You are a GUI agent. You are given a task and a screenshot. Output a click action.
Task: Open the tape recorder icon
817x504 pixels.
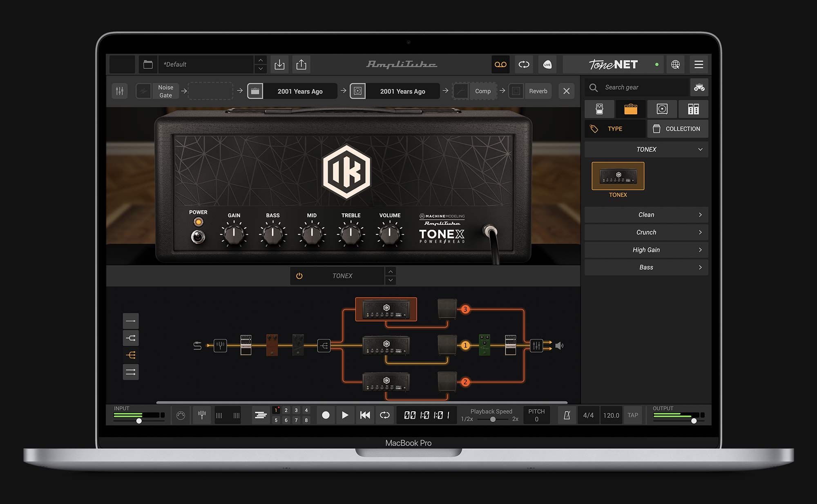[500, 64]
